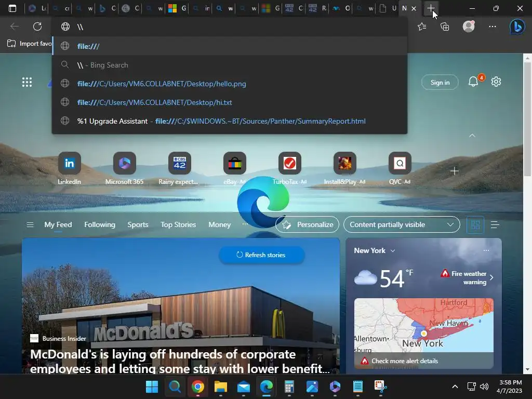This screenshot has height=399, width=532.
Task: Click the Personalize button
Action: tap(307, 224)
